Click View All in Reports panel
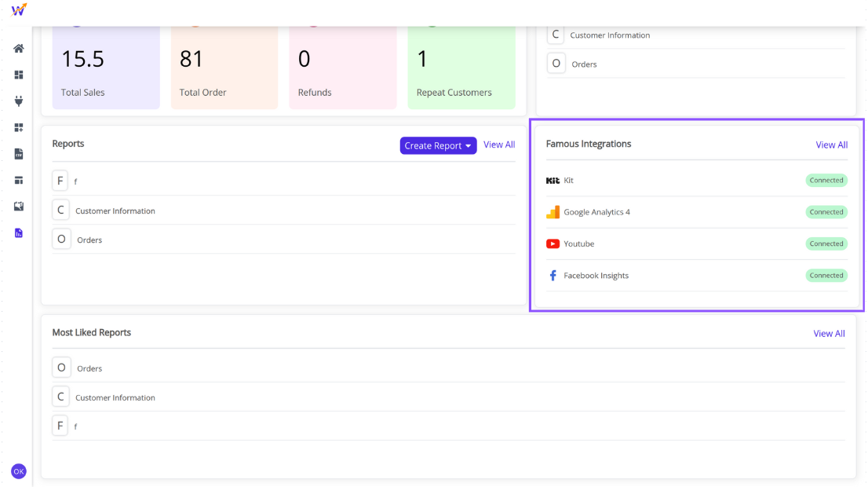Screen dimensions: 868x487 tap(499, 145)
